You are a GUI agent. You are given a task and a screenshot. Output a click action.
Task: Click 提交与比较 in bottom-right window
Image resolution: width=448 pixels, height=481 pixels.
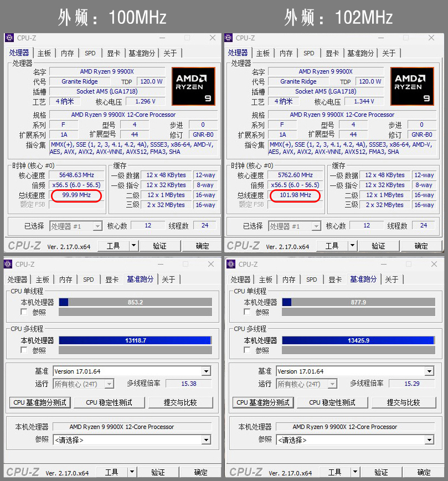click(x=404, y=402)
